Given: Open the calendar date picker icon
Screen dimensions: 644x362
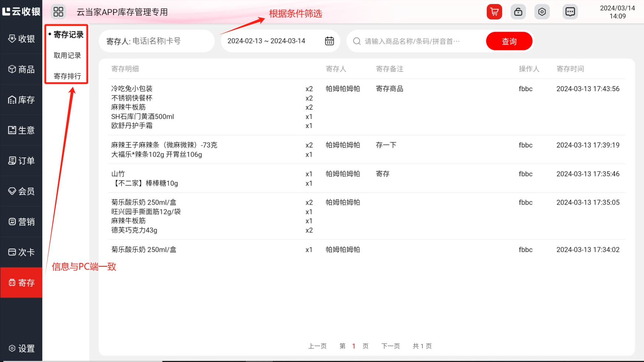Looking at the screenshot, I should (329, 41).
